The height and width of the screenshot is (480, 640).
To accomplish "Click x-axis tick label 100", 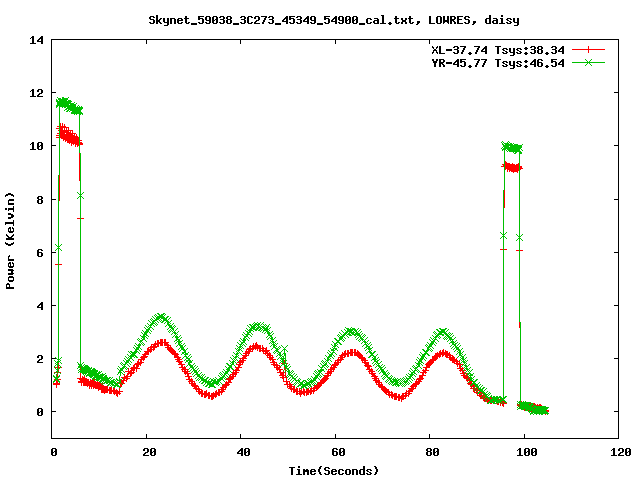I will point(527,452).
